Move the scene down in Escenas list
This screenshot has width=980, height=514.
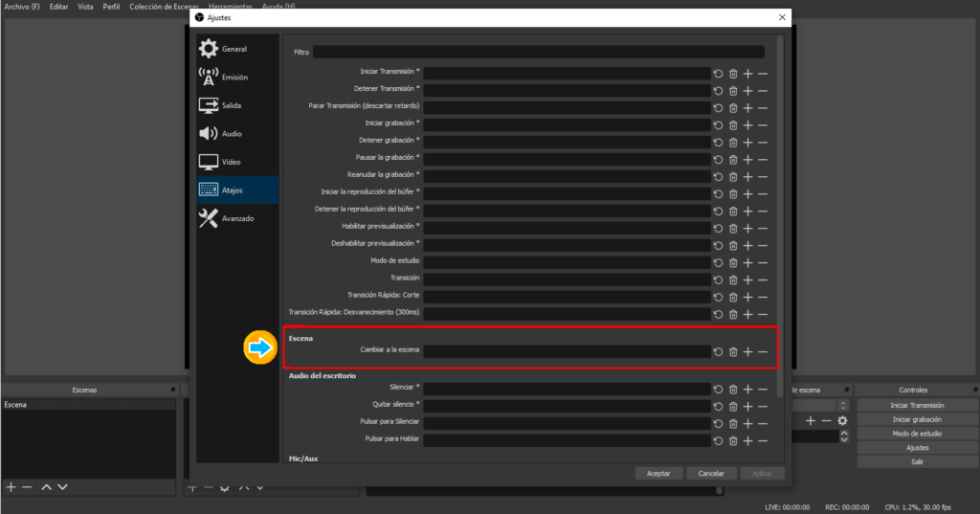62,487
